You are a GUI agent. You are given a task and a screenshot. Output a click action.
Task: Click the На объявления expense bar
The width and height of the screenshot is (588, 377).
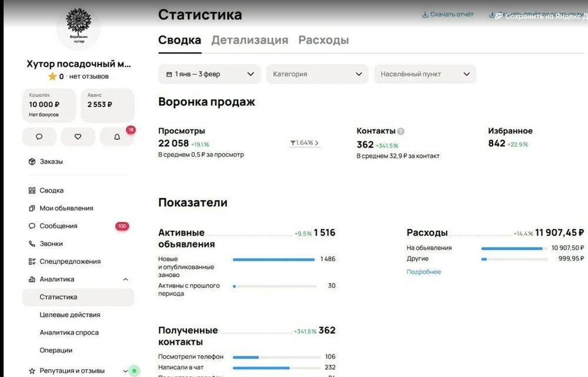(x=514, y=248)
